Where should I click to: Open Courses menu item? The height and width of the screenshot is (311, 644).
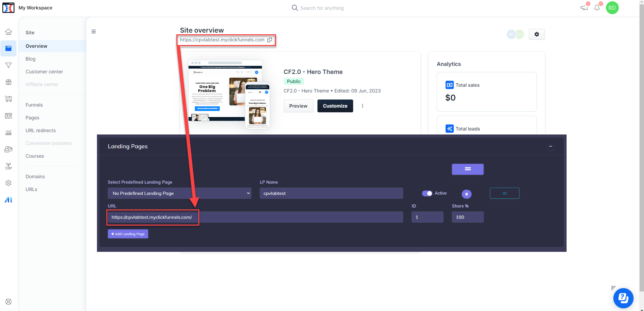(x=35, y=156)
